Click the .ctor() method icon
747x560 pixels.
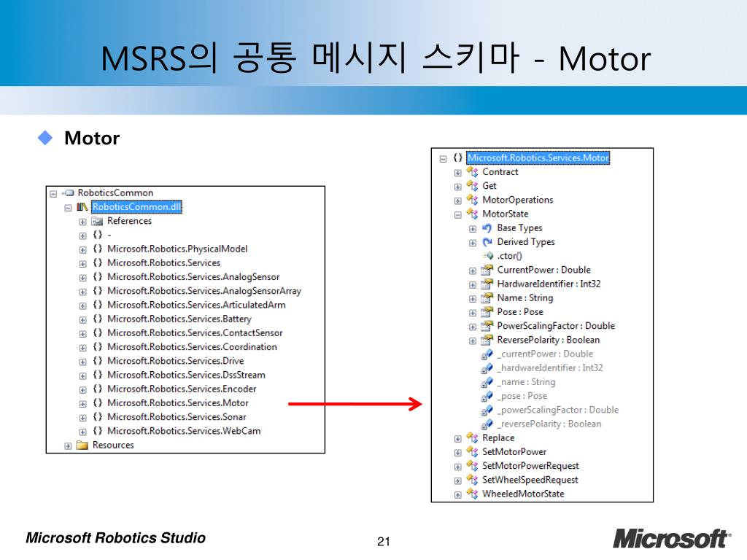tap(488, 256)
